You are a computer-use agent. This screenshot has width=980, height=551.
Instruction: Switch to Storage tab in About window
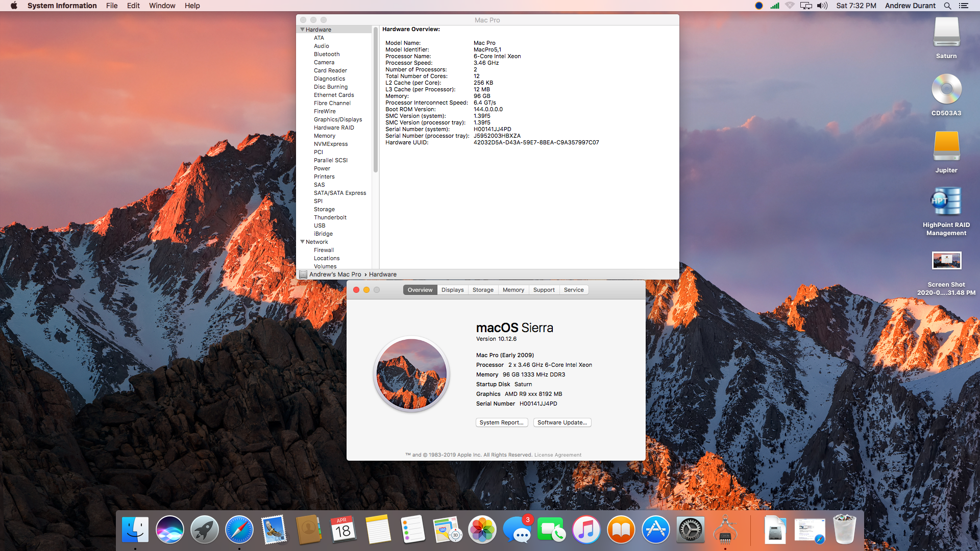click(x=483, y=290)
